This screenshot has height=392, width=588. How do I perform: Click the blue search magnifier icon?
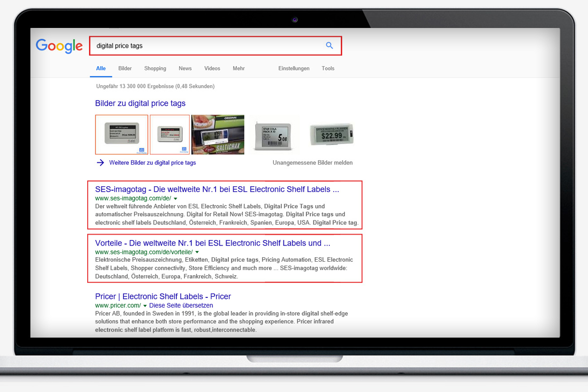[329, 46]
